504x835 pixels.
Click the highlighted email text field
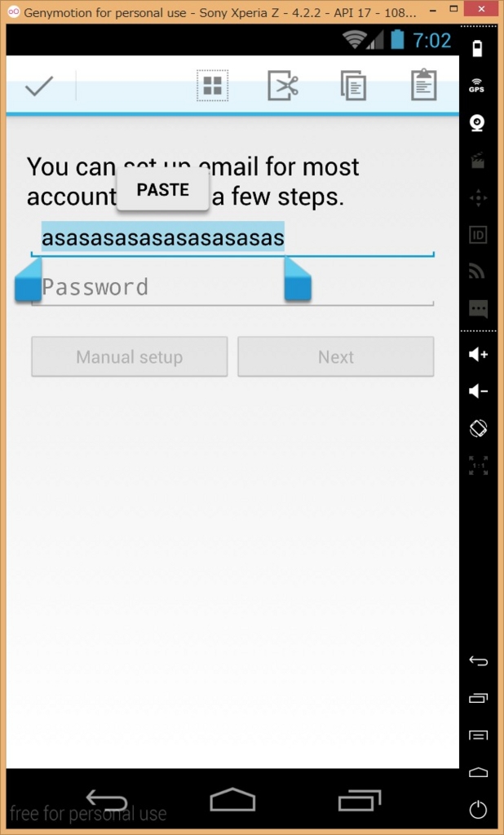[232, 238]
